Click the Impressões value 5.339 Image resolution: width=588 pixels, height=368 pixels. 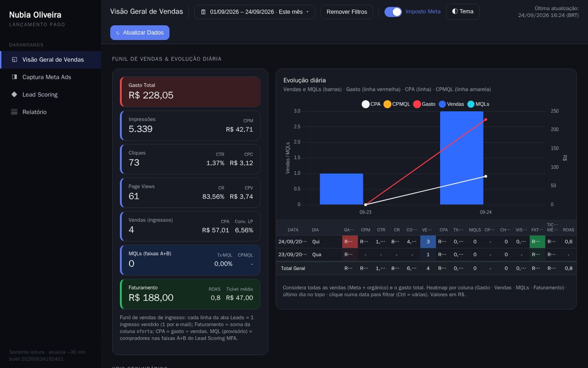coord(141,129)
